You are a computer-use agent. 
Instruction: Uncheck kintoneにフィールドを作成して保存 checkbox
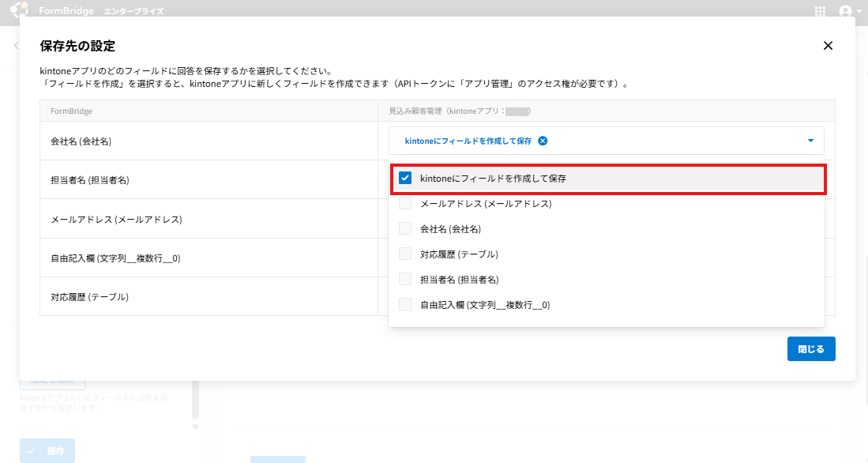[405, 179]
